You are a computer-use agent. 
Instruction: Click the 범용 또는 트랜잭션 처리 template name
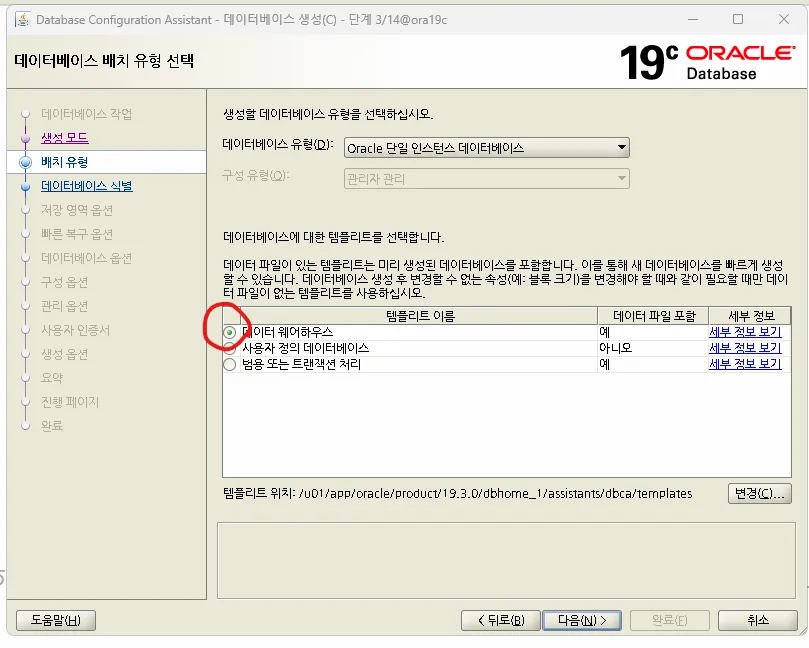(x=301, y=364)
